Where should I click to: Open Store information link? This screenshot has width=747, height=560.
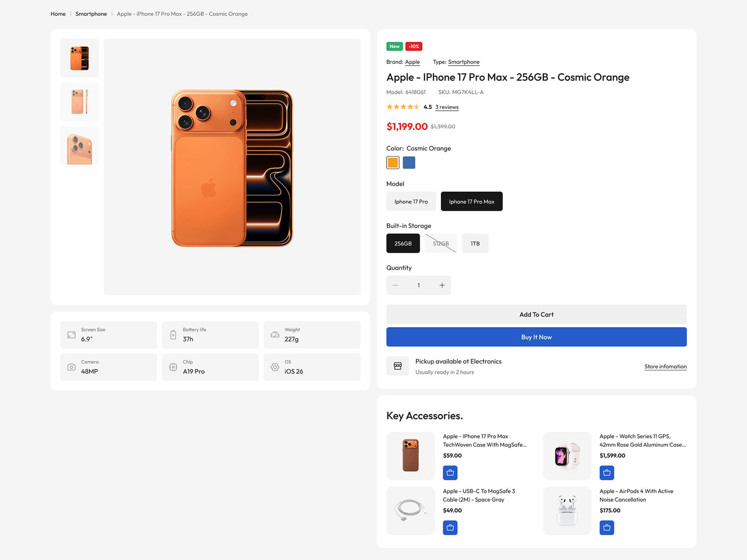665,367
